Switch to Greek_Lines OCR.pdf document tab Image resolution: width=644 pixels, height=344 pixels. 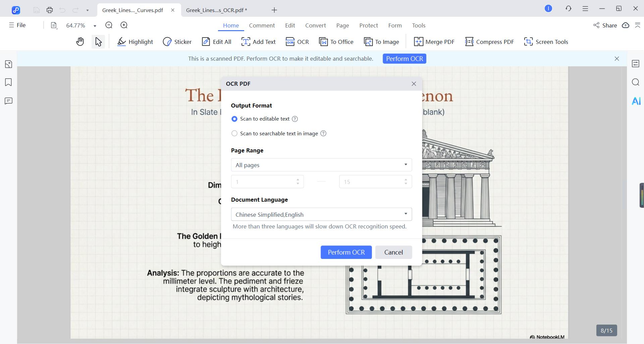click(x=216, y=10)
